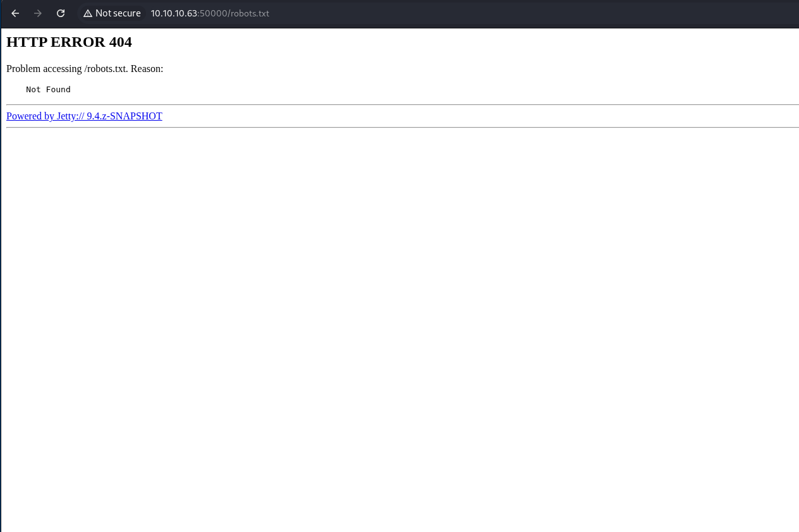Image resolution: width=799 pixels, height=532 pixels.
Task: Click the Problem accessing message text
Action: pyautogui.click(x=44, y=69)
